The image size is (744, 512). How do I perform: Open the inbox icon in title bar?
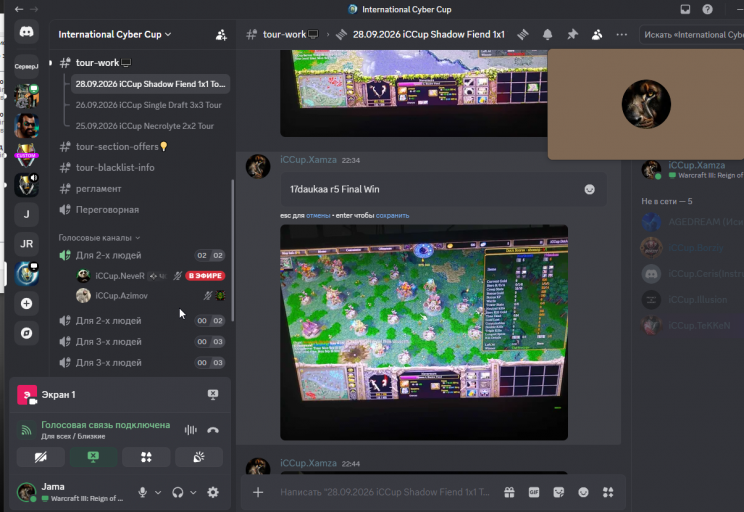(x=685, y=9)
